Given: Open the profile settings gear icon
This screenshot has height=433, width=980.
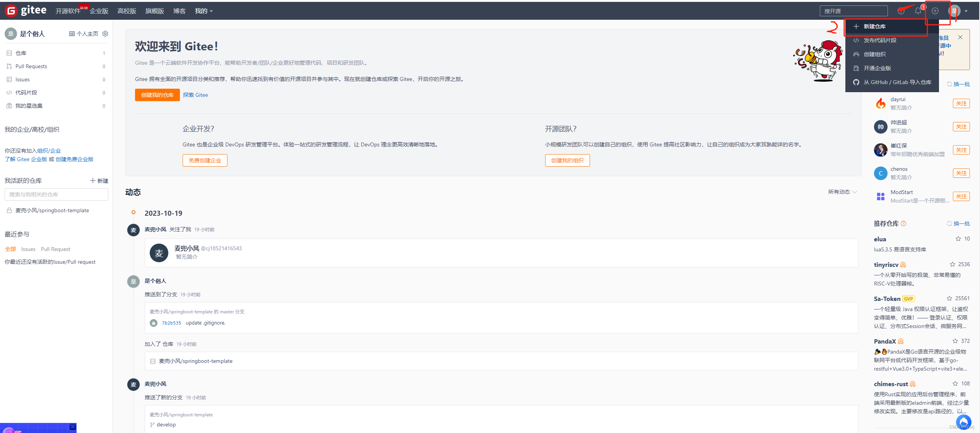Looking at the screenshot, I should click(105, 34).
